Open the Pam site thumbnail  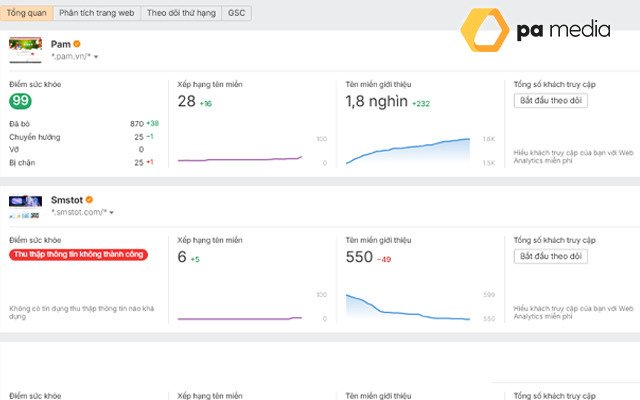(x=25, y=45)
